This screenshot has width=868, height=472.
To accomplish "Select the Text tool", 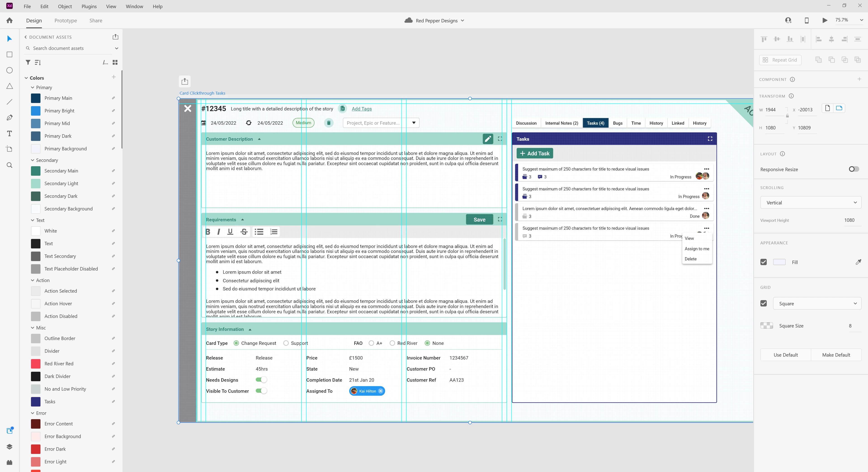I will pos(9,134).
